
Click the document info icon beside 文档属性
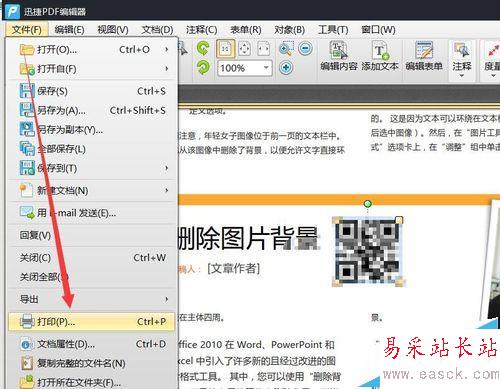coord(27,344)
